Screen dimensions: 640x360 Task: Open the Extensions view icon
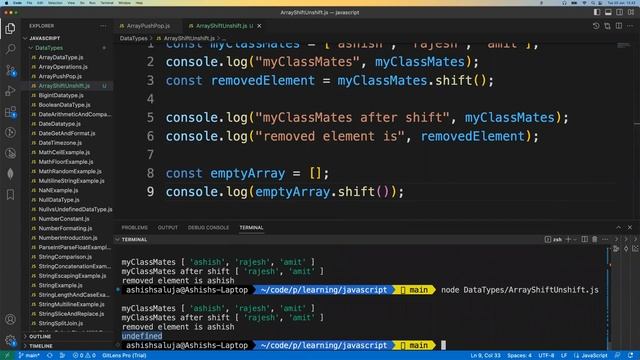coord(10,112)
